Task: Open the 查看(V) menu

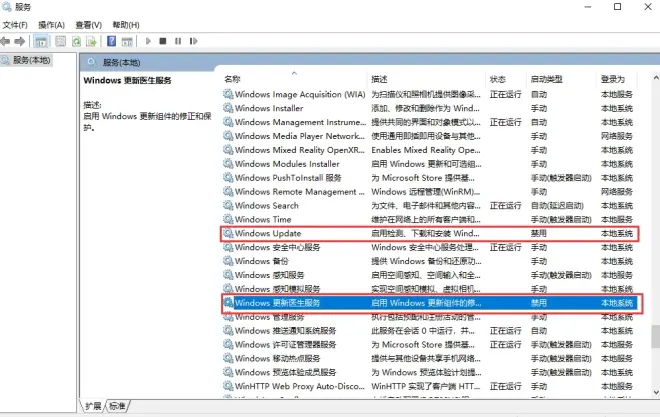Action: (x=88, y=25)
